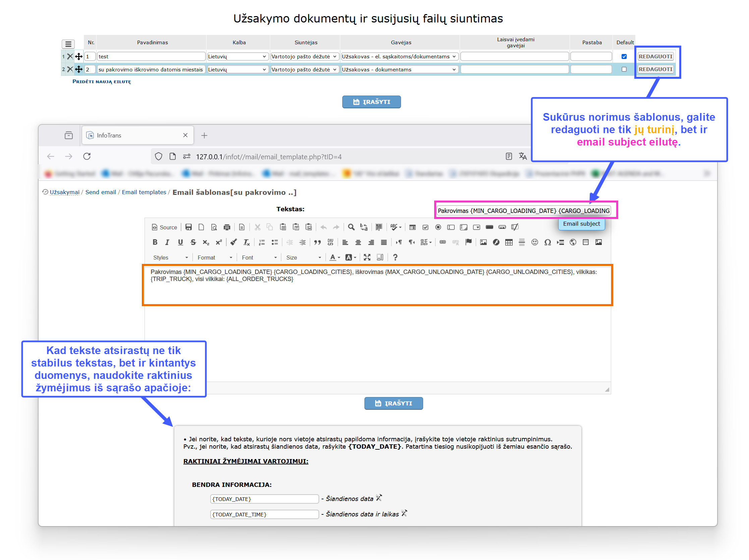Click the Paste from Word icon

(x=308, y=227)
